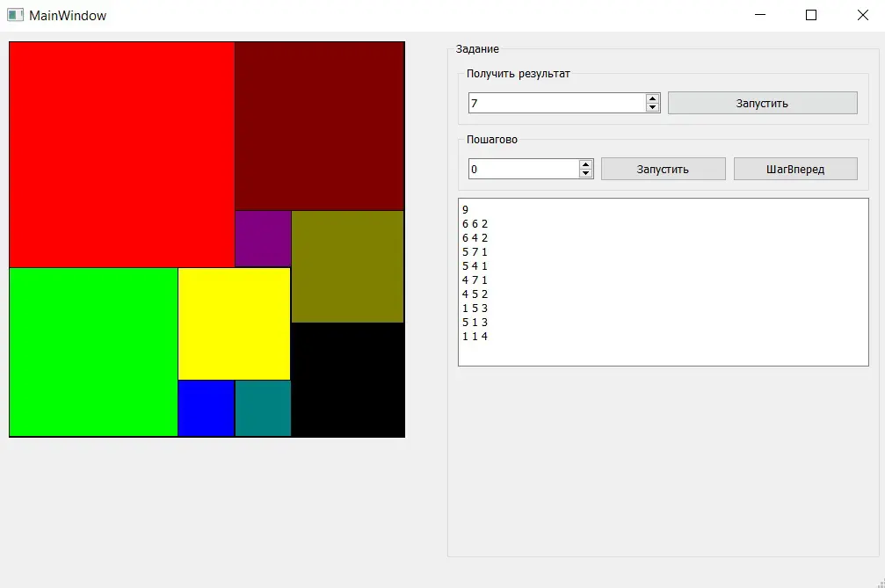885x588 pixels.
Task: Click the black square
Action: [x=347, y=380]
